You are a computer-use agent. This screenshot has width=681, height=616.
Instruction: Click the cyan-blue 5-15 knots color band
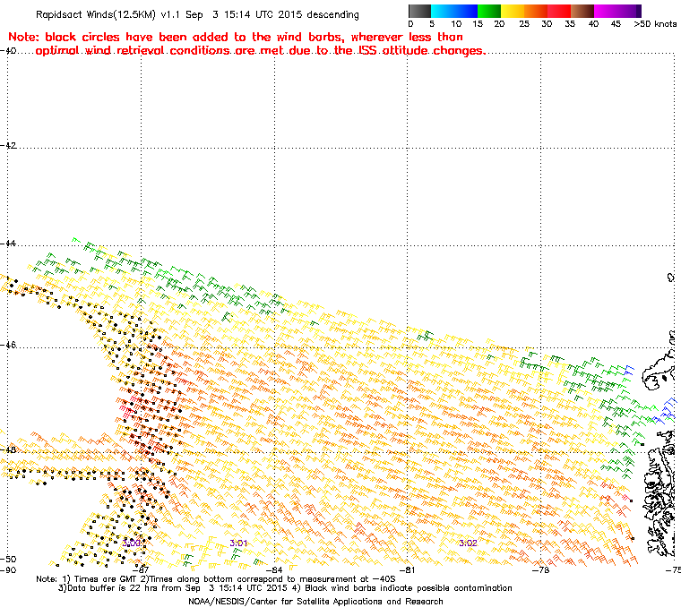click(454, 11)
